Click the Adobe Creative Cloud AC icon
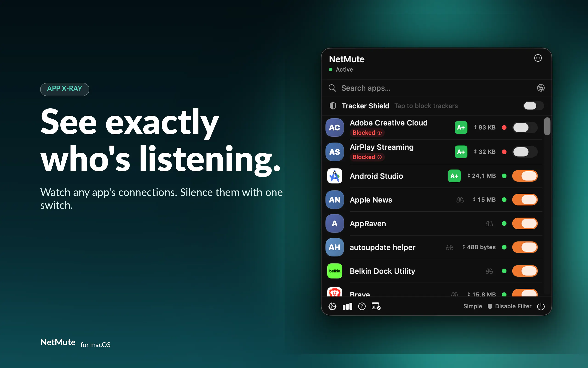This screenshot has height=368, width=588. tap(335, 127)
